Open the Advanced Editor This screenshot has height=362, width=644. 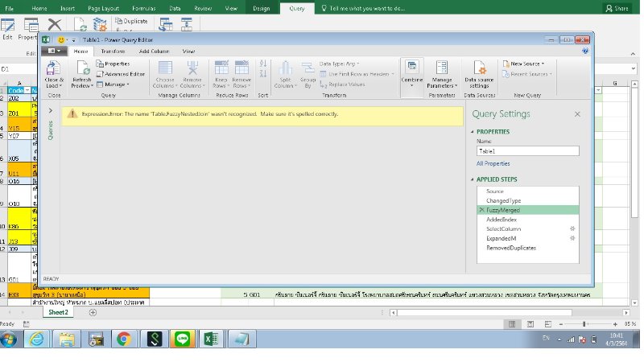pyautogui.click(x=122, y=74)
